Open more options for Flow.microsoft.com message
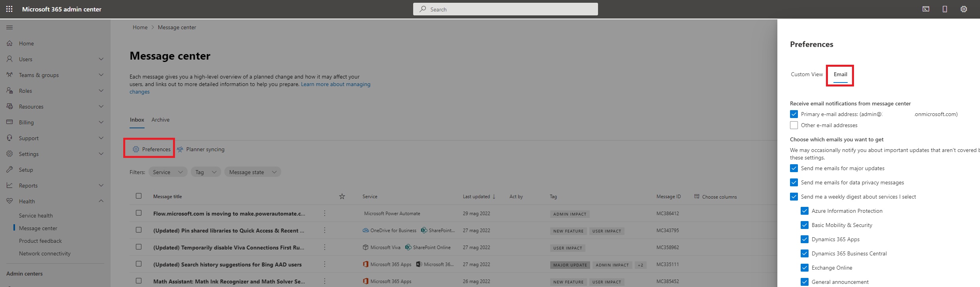 coord(325,214)
